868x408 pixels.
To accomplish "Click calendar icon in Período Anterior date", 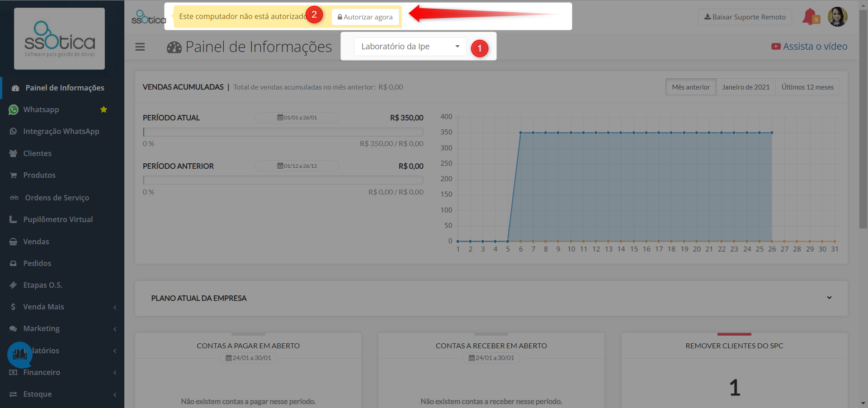I will 280,166.
